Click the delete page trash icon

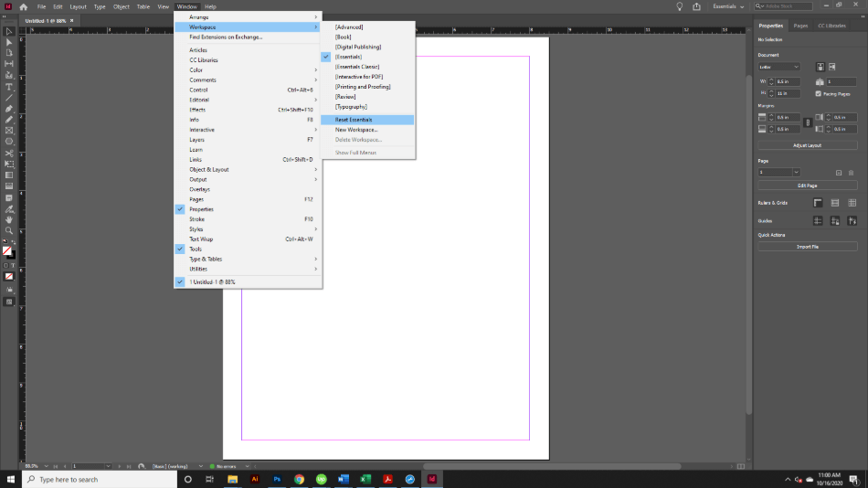coord(852,173)
